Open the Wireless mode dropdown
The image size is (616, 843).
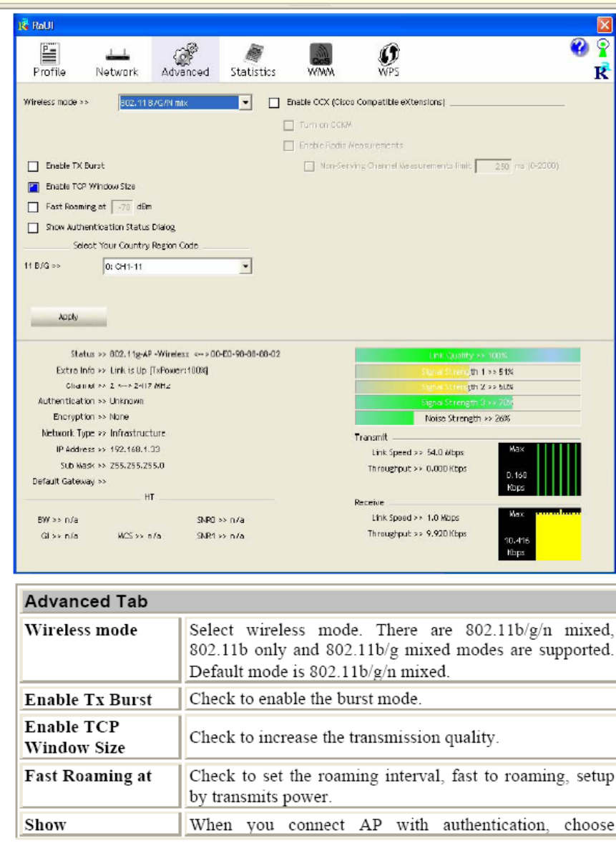click(x=185, y=102)
